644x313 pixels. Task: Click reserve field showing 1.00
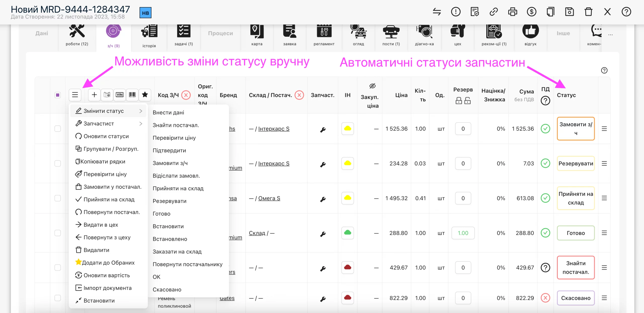tap(463, 233)
